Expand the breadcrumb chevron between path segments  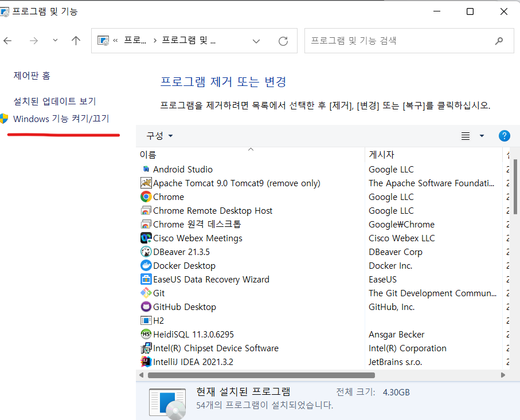pyautogui.click(x=155, y=41)
